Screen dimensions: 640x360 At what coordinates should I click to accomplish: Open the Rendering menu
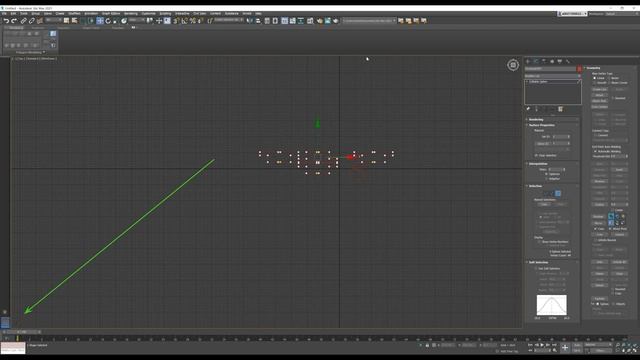[131, 13]
